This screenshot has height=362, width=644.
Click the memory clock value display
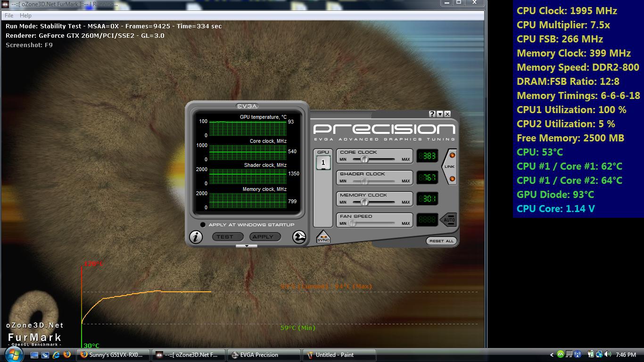click(427, 199)
